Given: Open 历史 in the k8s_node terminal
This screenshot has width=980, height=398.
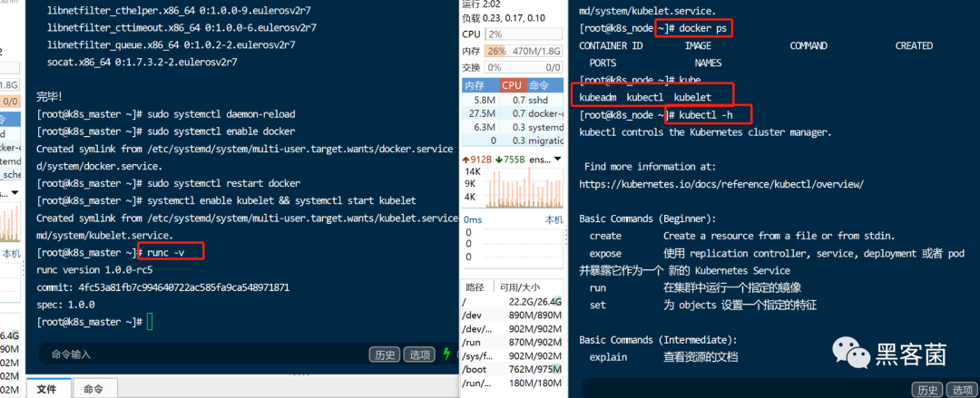Looking at the screenshot, I should pyautogui.click(x=926, y=389).
